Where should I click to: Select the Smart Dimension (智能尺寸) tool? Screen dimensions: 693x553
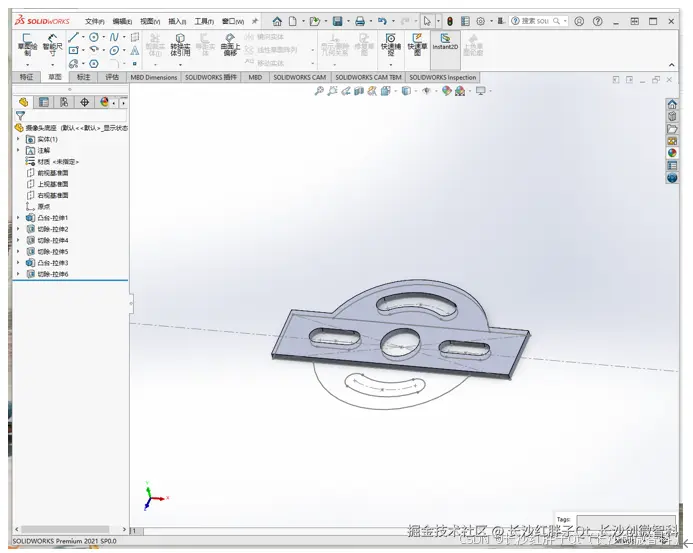coord(51,44)
